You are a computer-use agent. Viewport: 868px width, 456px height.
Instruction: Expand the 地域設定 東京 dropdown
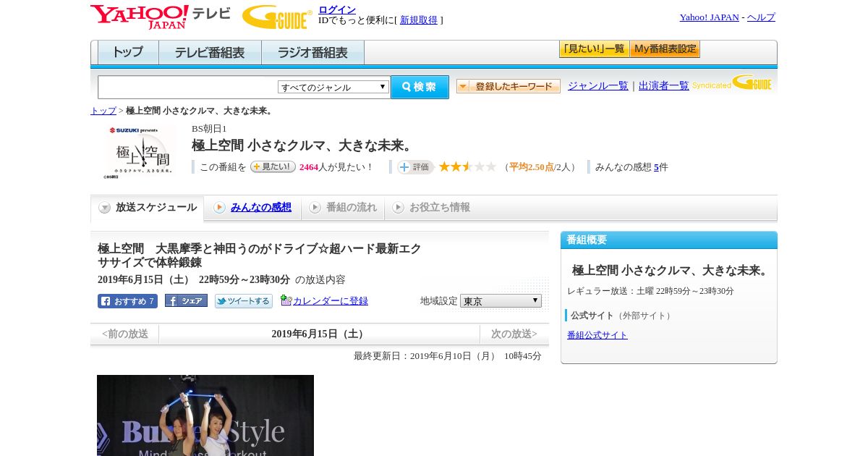(501, 301)
